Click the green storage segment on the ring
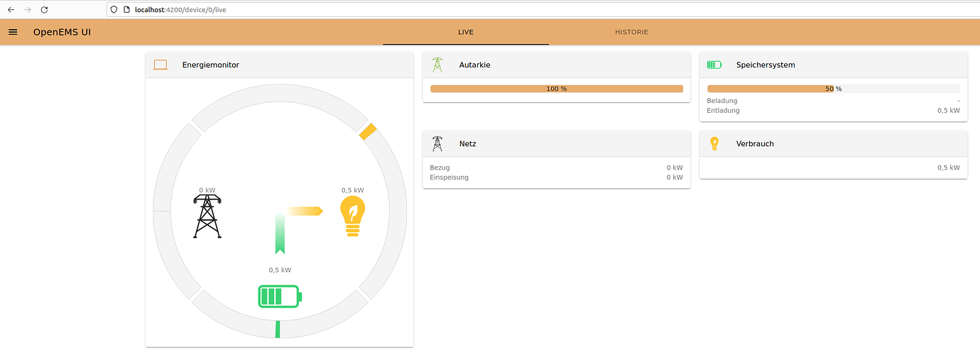Image resolution: width=980 pixels, height=355 pixels. pyautogui.click(x=278, y=329)
